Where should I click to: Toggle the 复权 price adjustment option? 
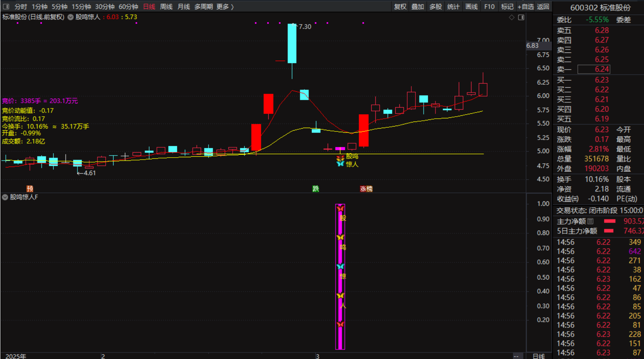400,7
